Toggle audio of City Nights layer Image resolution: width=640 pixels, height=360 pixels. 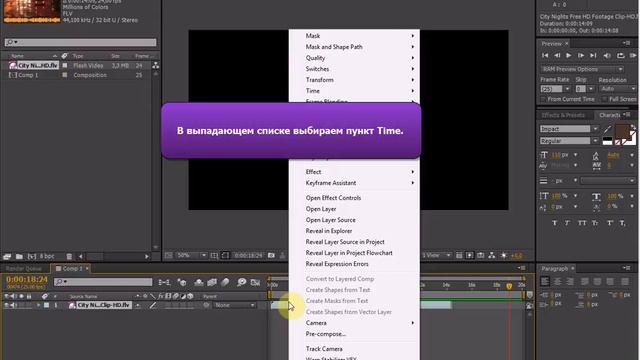point(13,305)
